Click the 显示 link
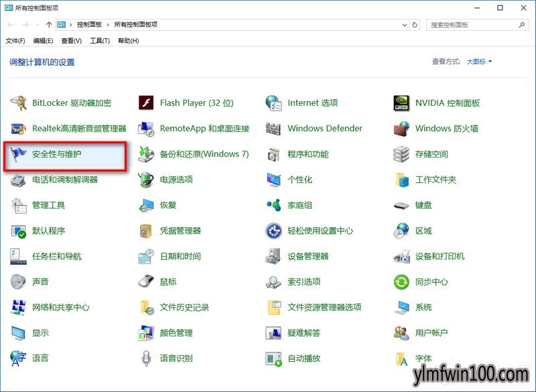The width and height of the screenshot is (536, 392). tap(40, 333)
